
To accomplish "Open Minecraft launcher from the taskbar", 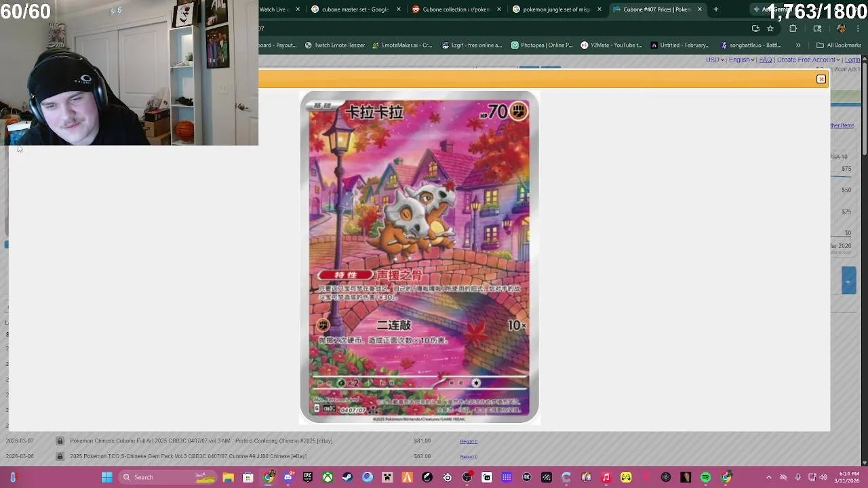I will pyautogui.click(x=387, y=477).
